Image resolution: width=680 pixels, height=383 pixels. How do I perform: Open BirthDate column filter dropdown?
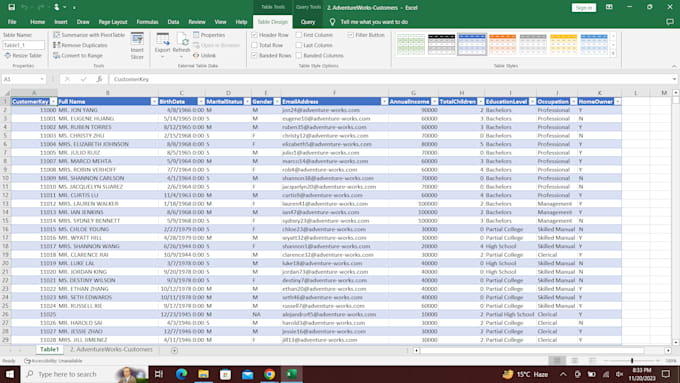pos(201,101)
